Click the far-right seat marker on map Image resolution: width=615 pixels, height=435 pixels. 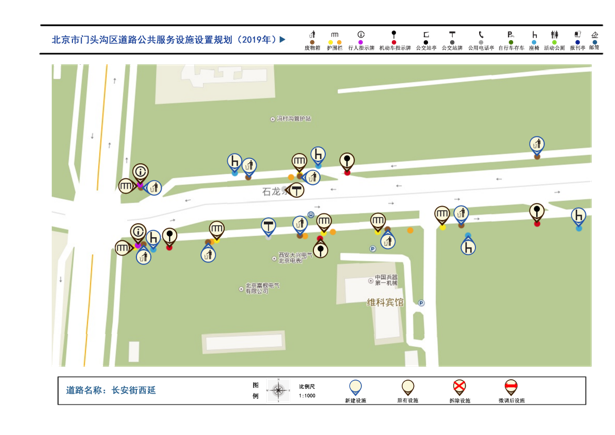(578, 216)
